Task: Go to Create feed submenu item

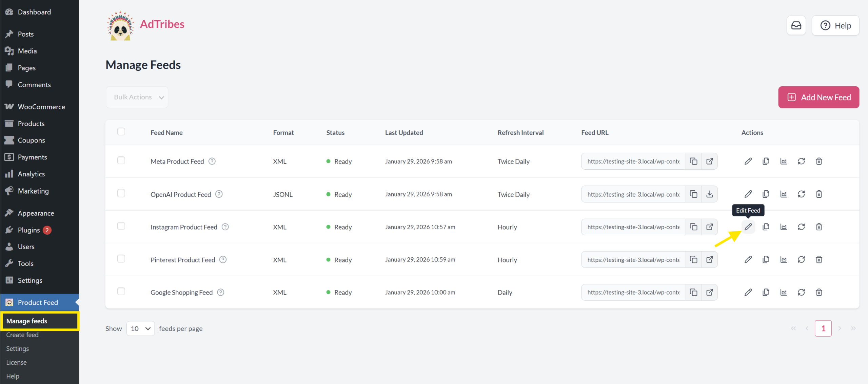Action: (x=22, y=335)
